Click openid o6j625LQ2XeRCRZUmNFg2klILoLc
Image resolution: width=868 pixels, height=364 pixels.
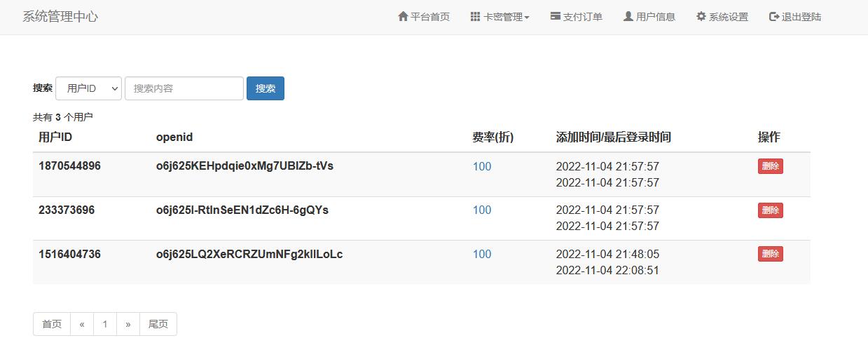pyautogui.click(x=249, y=254)
